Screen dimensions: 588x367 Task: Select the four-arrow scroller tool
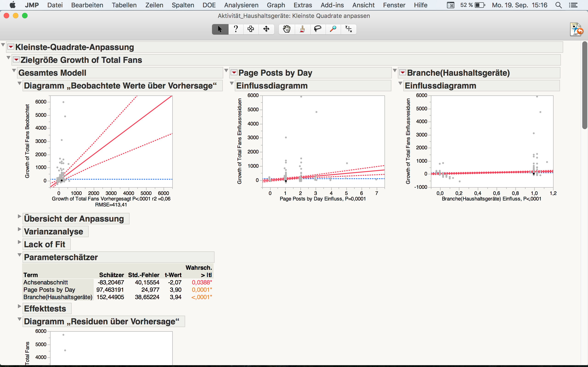click(x=266, y=29)
